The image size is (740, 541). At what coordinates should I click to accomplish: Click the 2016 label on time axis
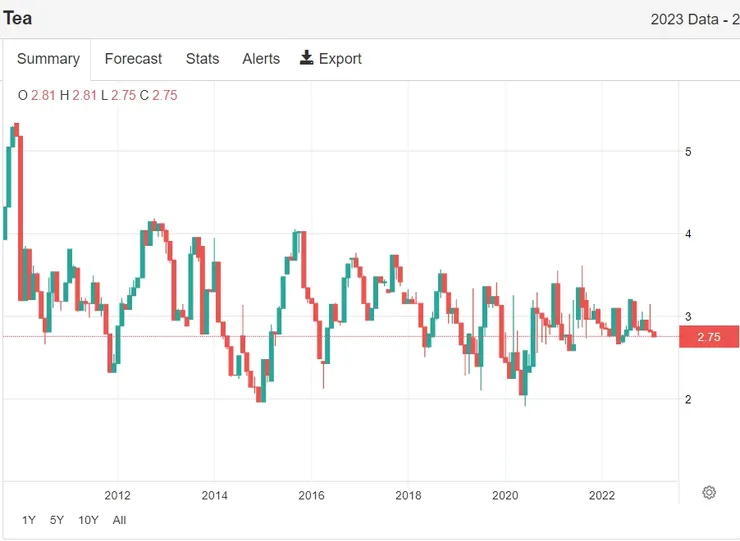coord(311,495)
